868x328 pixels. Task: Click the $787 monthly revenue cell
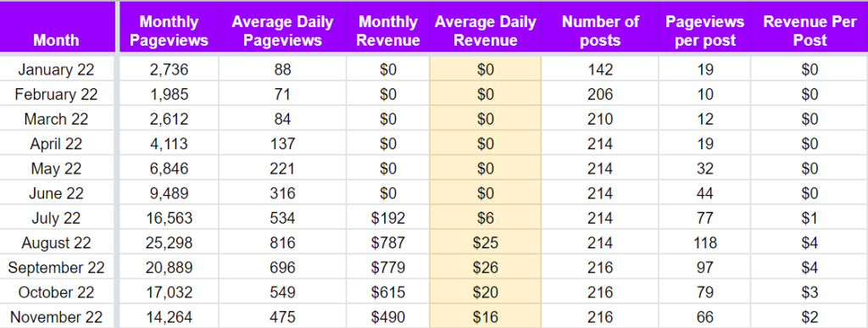(x=388, y=242)
